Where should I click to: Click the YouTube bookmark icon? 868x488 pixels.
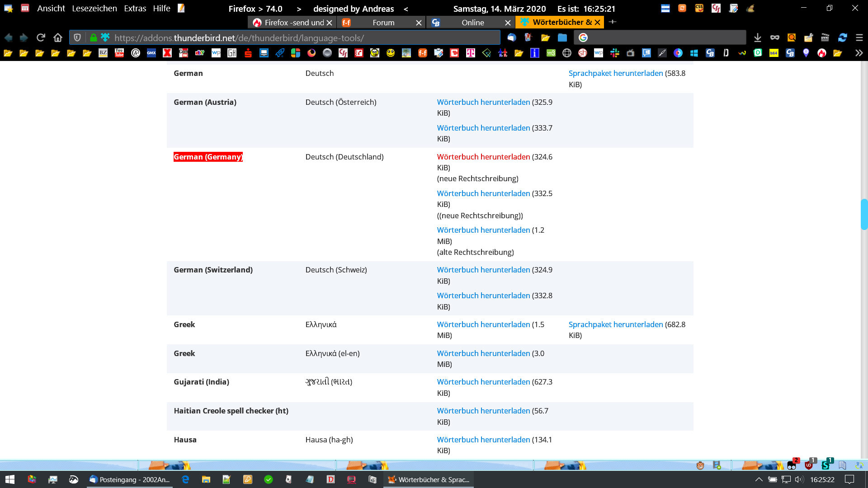click(119, 53)
